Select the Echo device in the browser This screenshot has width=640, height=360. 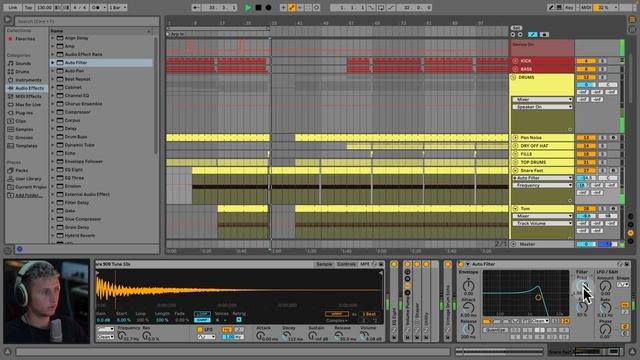click(x=70, y=153)
